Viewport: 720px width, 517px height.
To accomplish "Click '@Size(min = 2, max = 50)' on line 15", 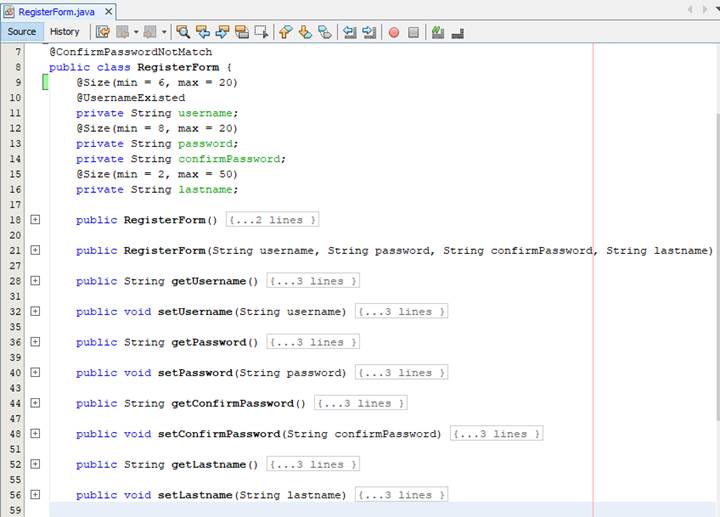I will click(x=157, y=174).
